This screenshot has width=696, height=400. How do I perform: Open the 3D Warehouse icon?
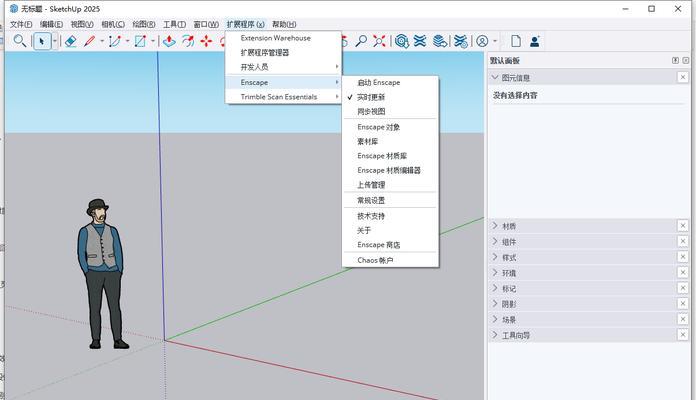402,41
